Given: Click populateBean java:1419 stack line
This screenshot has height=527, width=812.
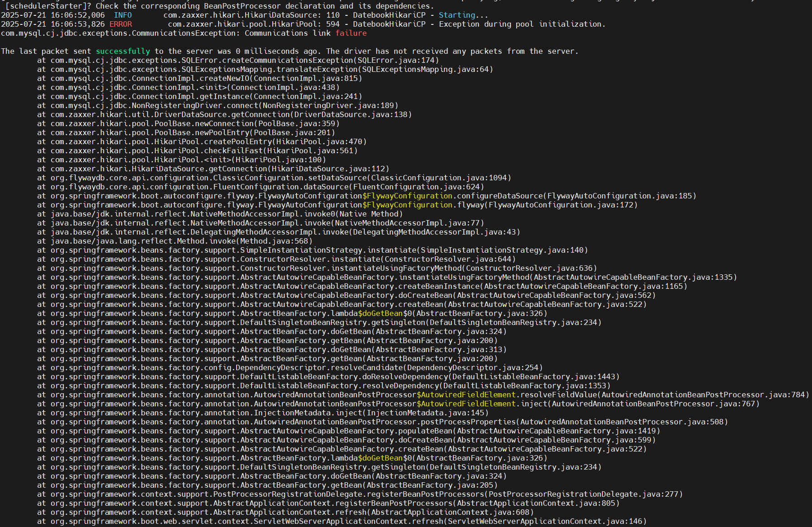Looking at the screenshot, I should pyautogui.click(x=349, y=431).
